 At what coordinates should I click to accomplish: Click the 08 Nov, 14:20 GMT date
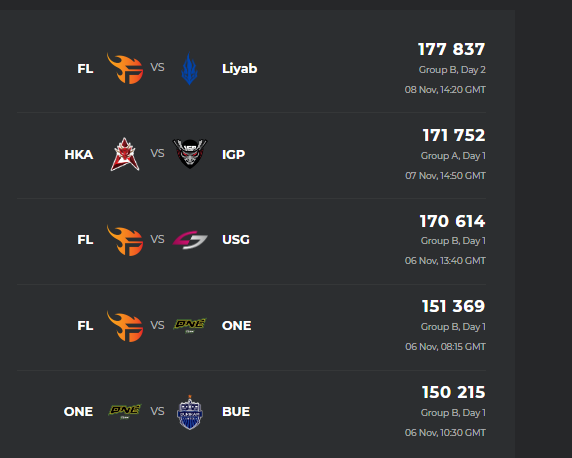[445, 90]
